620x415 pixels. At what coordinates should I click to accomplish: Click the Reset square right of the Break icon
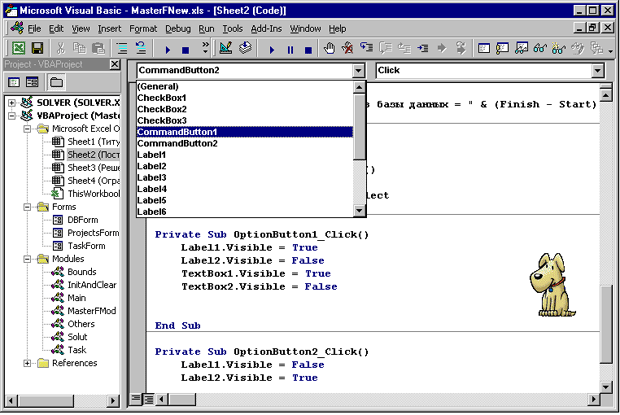coord(308,49)
